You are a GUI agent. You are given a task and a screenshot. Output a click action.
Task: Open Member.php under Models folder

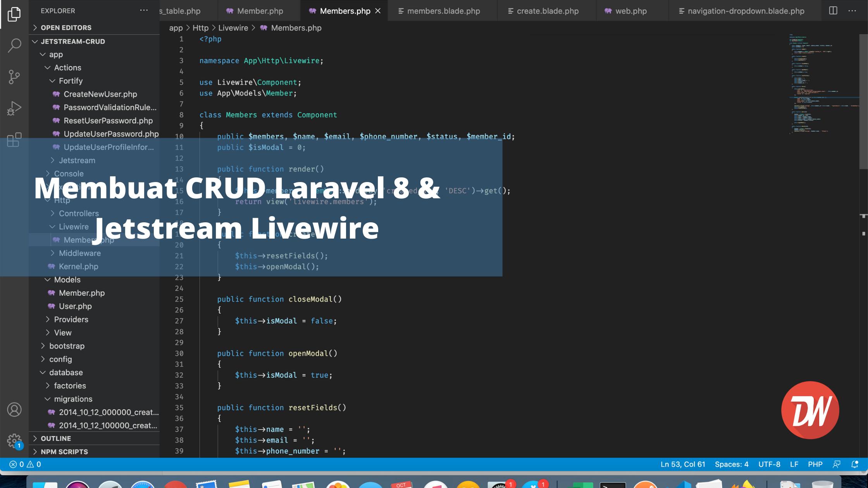[94, 293]
